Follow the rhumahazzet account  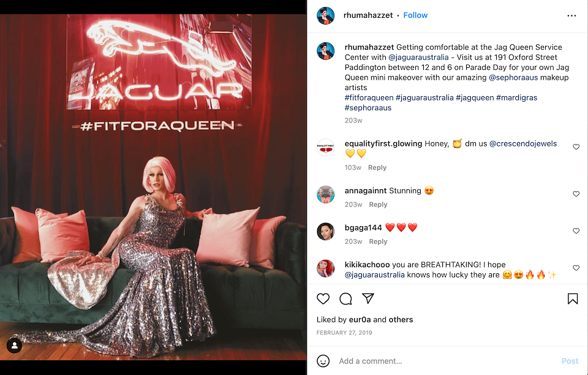click(415, 15)
